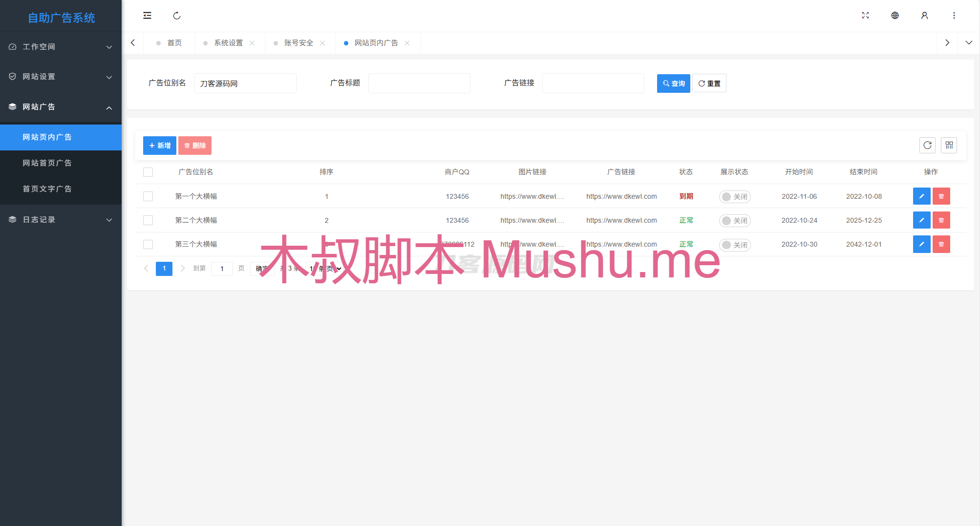980x526 pixels.
Task: Select the collapse sidebar menu icon
Action: coord(147,15)
